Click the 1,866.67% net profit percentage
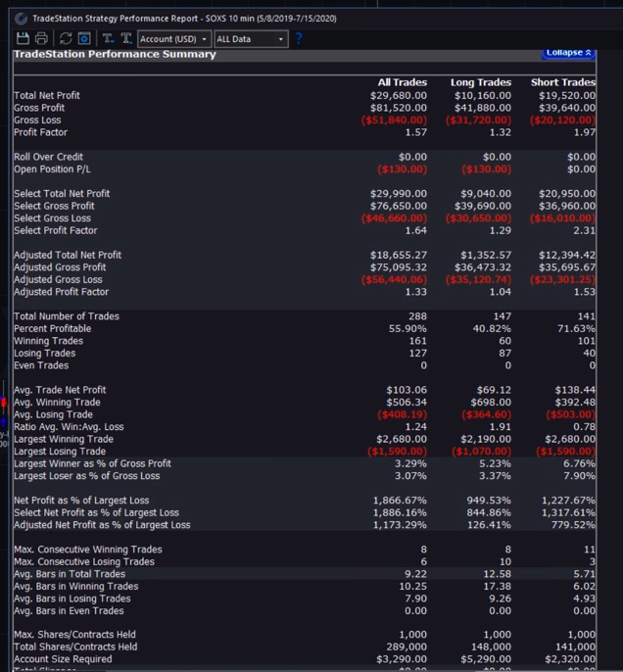 [x=400, y=501]
